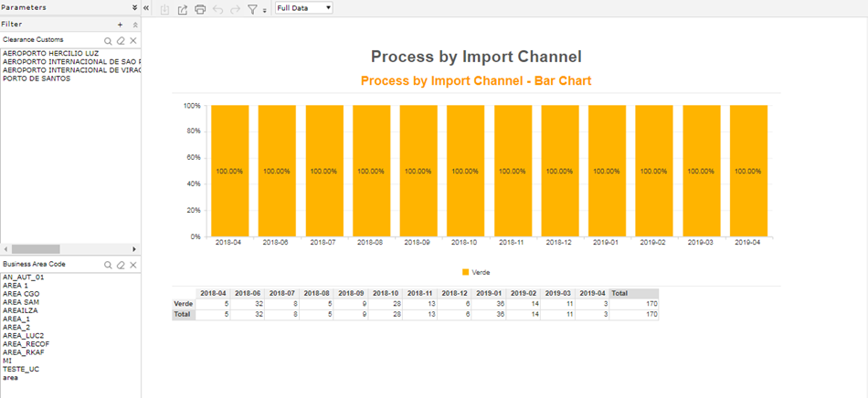
Task: Collapse the Parameters panel chevrons
Action: point(135,7)
